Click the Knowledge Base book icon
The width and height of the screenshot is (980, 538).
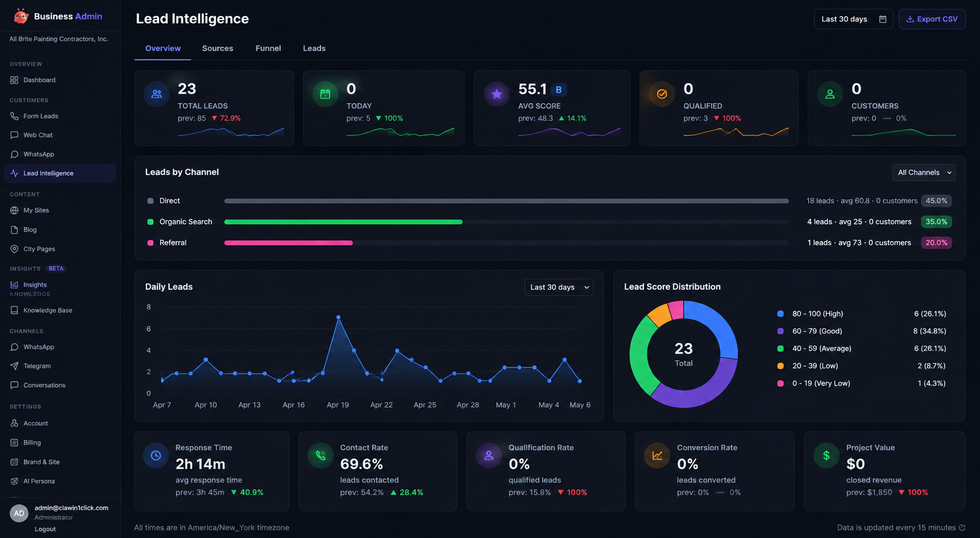coord(14,310)
